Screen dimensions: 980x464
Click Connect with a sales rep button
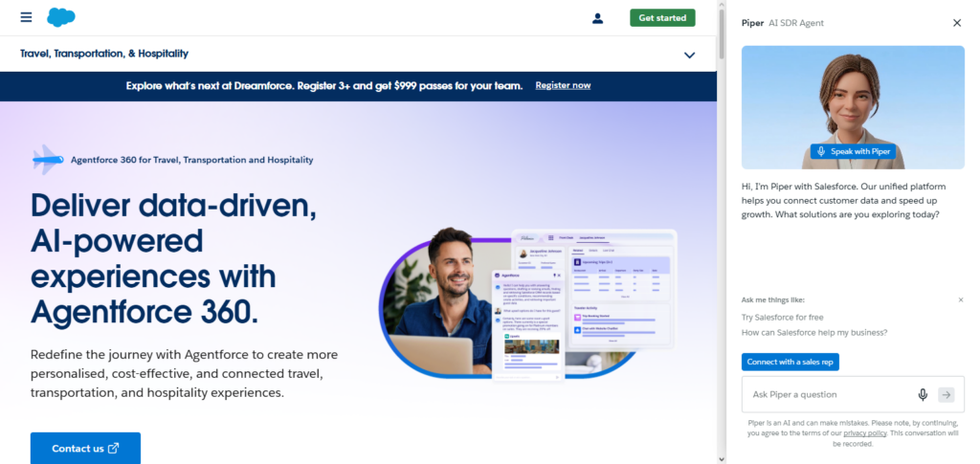790,363
